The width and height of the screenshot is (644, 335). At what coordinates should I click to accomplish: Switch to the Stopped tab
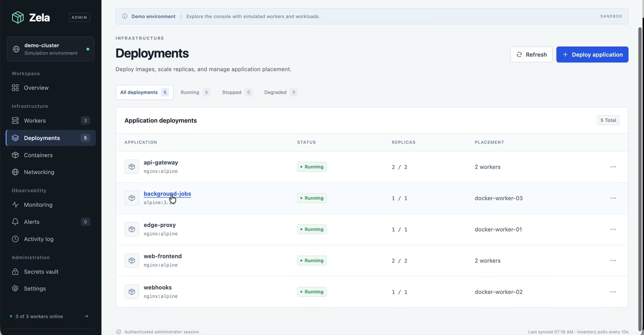pos(237,92)
